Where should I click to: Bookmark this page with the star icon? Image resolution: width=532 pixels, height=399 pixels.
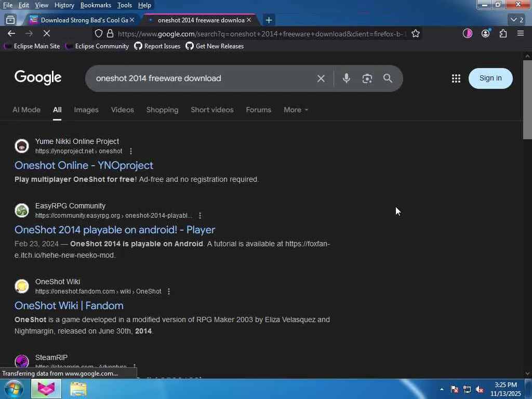(x=416, y=33)
